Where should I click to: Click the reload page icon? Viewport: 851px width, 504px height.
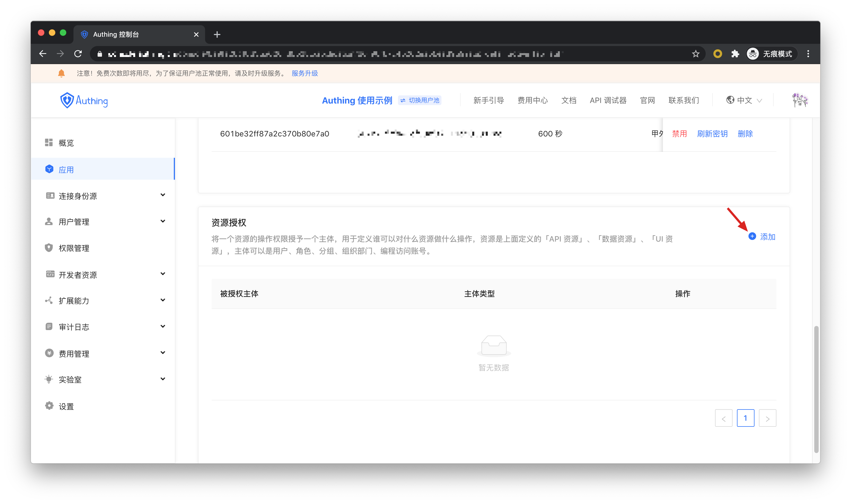[78, 54]
